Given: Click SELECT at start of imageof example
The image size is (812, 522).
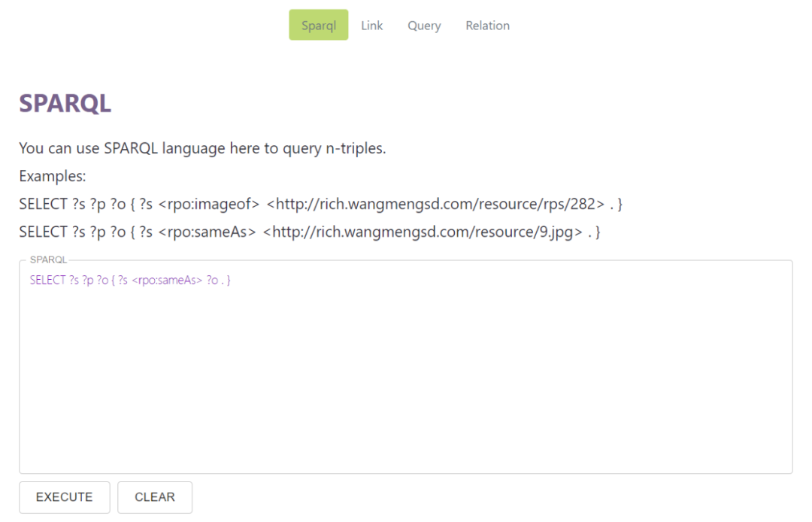Looking at the screenshot, I should [x=43, y=204].
